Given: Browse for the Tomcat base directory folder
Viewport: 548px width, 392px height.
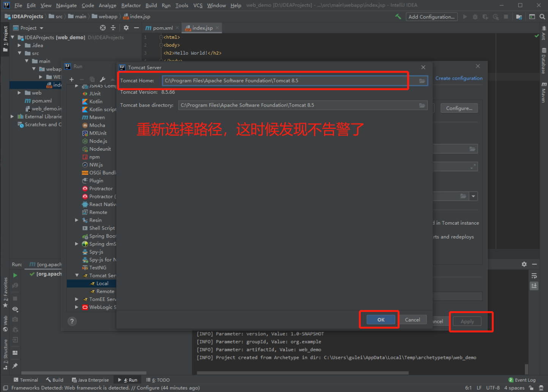Looking at the screenshot, I should [x=422, y=105].
